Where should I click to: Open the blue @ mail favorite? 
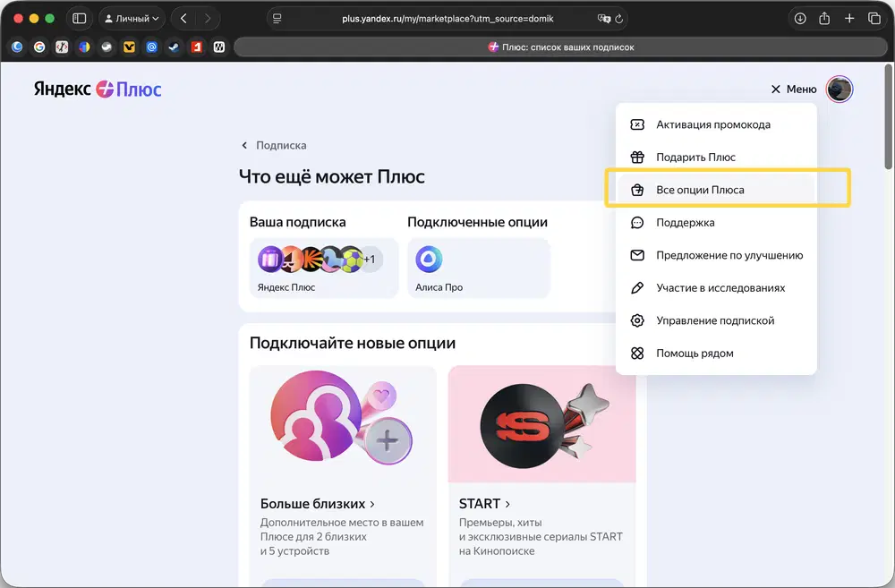click(x=152, y=47)
